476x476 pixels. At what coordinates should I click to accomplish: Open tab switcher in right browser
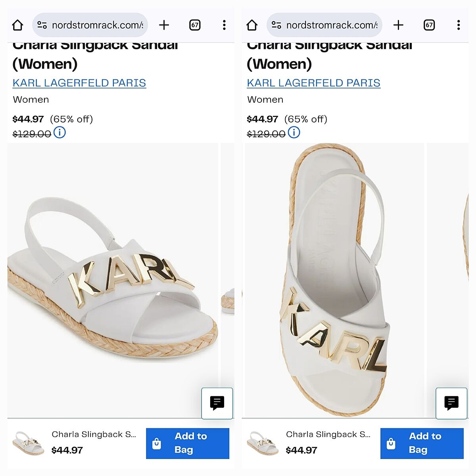[429, 25]
